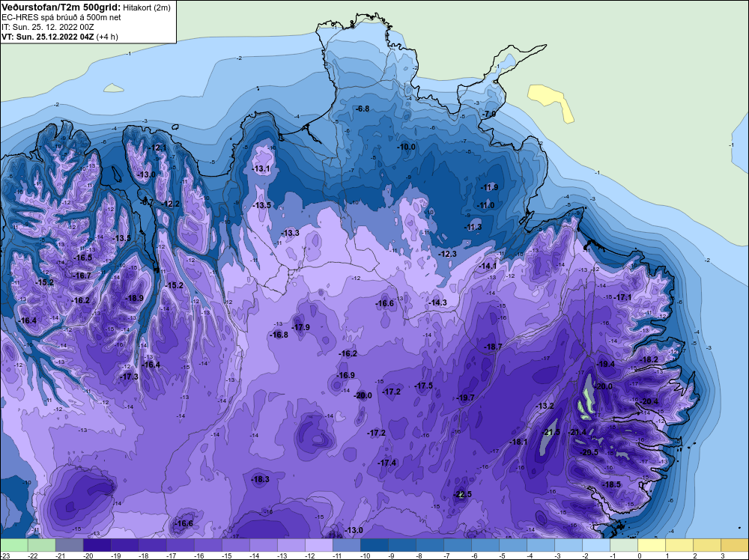Click the -16.5 temperature label

click(82, 258)
